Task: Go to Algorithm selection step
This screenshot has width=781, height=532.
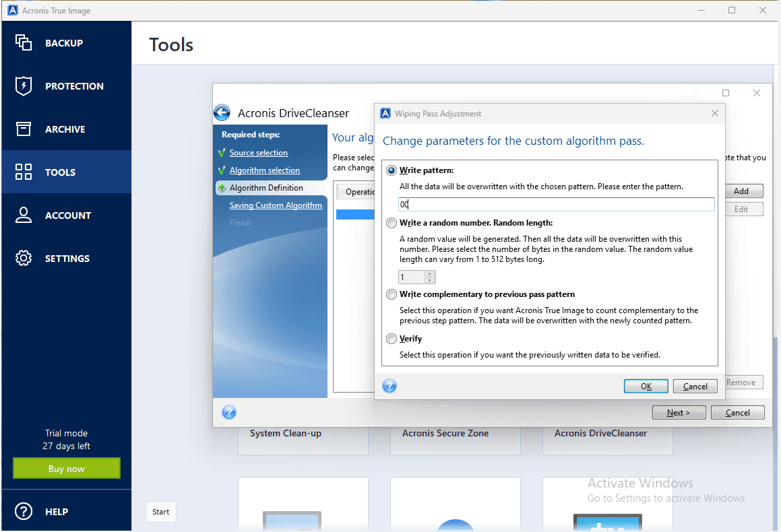Action: tap(264, 170)
